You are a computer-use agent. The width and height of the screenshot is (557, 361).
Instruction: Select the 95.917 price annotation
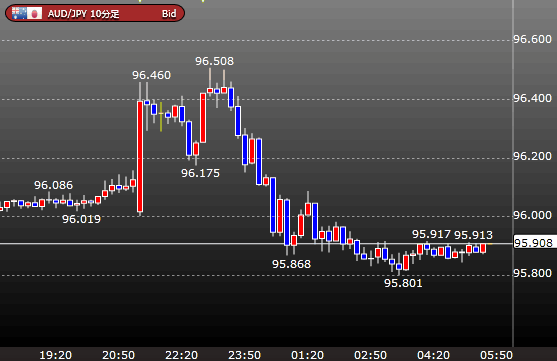point(431,234)
